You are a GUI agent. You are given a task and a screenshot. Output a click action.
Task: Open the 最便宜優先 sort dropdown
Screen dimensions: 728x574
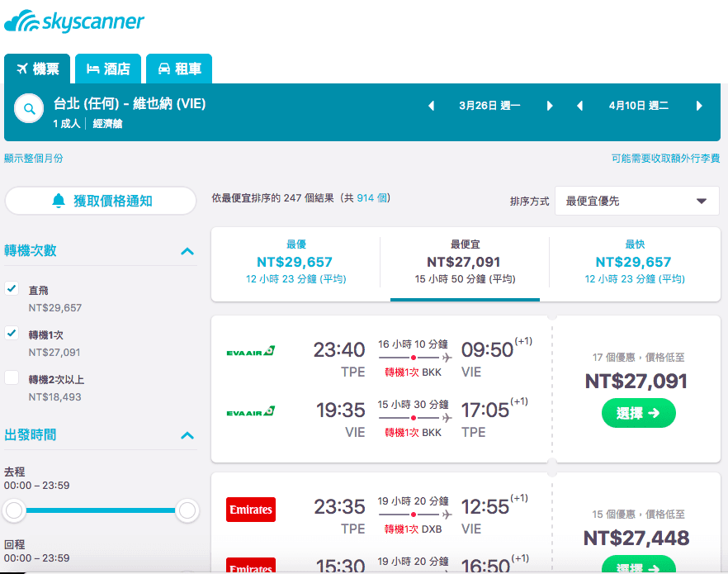[x=637, y=201]
